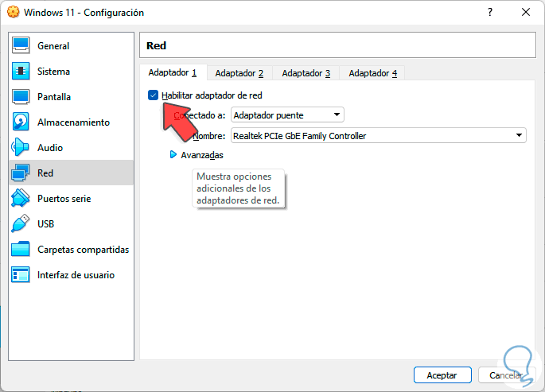This screenshot has height=392, width=545.
Task: Open the Nombre Realtek adapter dropdown
Action: (x=379, y=135)
